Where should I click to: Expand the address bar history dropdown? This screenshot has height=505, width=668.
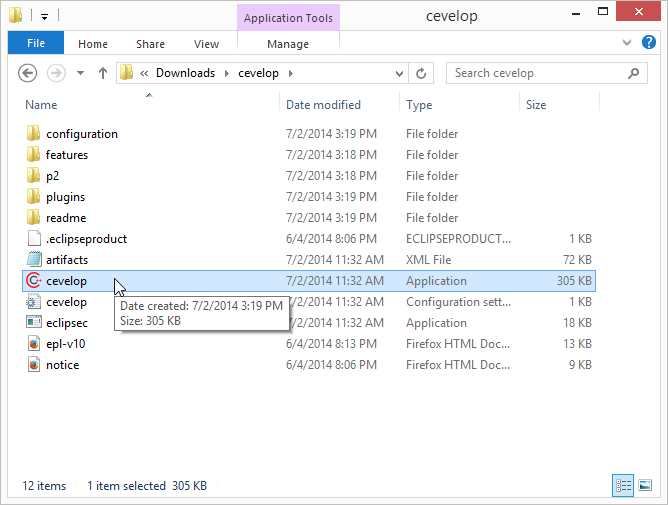tap(399, 73)
